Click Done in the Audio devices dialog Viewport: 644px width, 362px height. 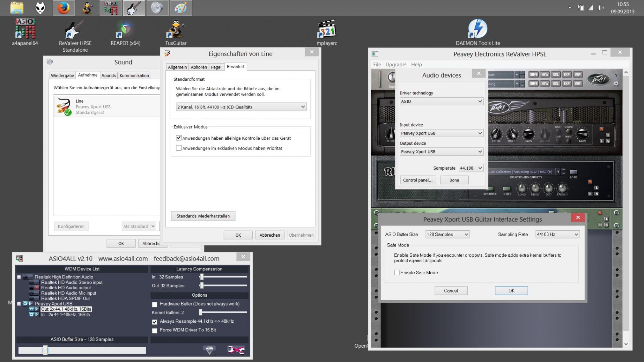point(454,180)
